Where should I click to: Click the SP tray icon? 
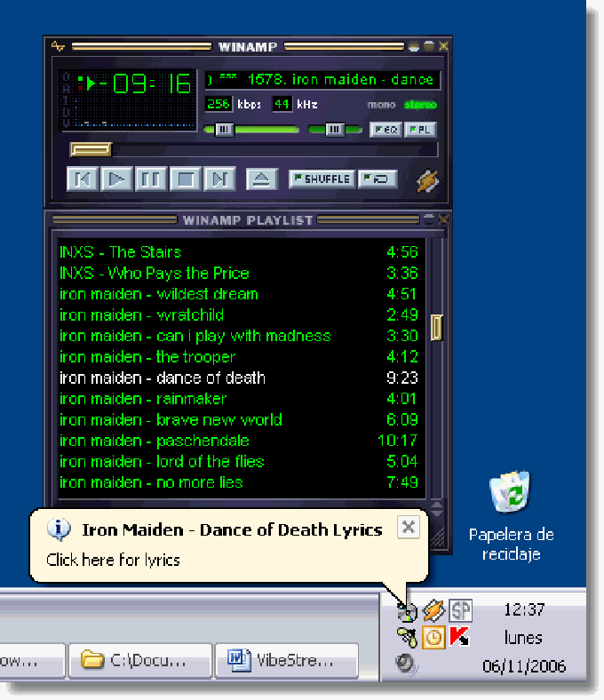[460, 610]
